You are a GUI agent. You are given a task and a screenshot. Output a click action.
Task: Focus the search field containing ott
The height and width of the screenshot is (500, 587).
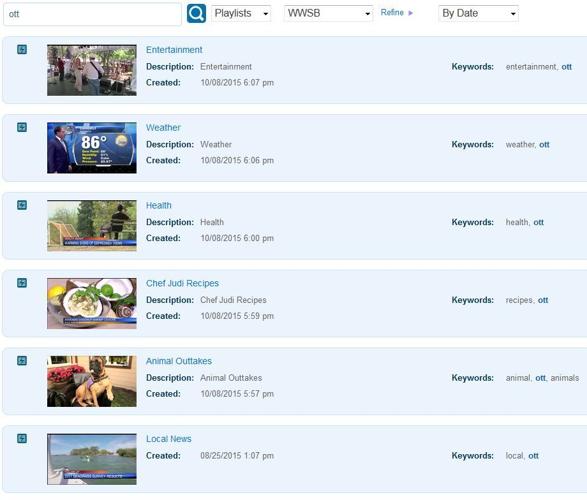click(92, 14)
